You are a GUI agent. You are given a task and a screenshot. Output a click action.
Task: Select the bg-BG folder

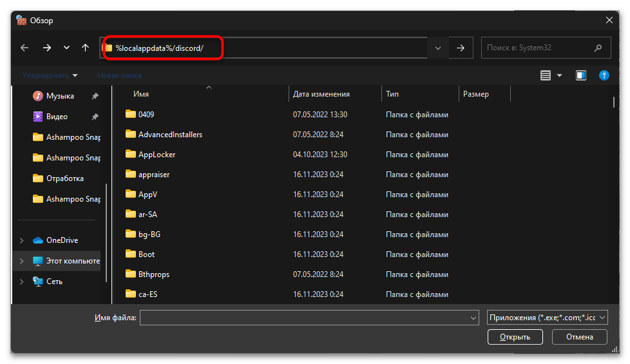tap(149, 235)
